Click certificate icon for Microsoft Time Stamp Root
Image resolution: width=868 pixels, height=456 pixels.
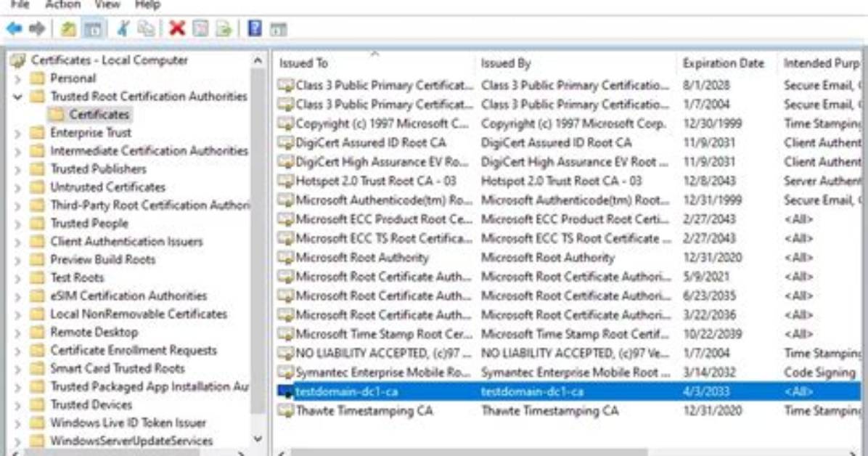pos(286,334)
